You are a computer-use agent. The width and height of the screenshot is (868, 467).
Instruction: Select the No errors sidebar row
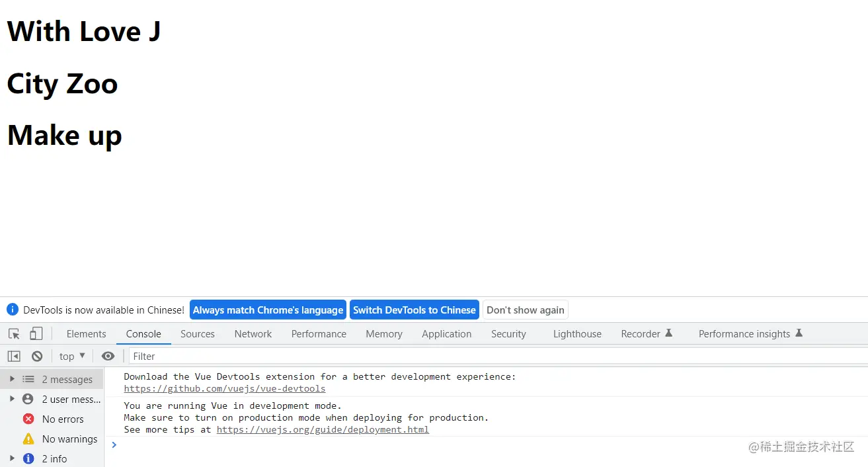click(52, 419)
